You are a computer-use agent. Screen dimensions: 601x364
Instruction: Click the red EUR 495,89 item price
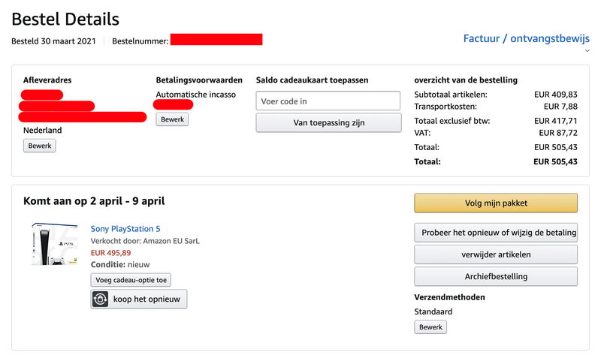(x=110, y=253)
